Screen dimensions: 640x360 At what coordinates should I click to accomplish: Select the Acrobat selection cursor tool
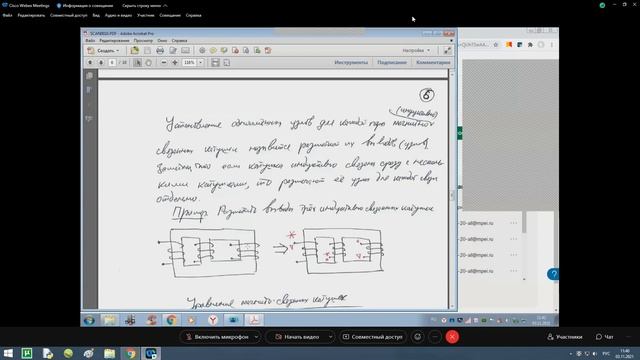[x=138, y=62]
